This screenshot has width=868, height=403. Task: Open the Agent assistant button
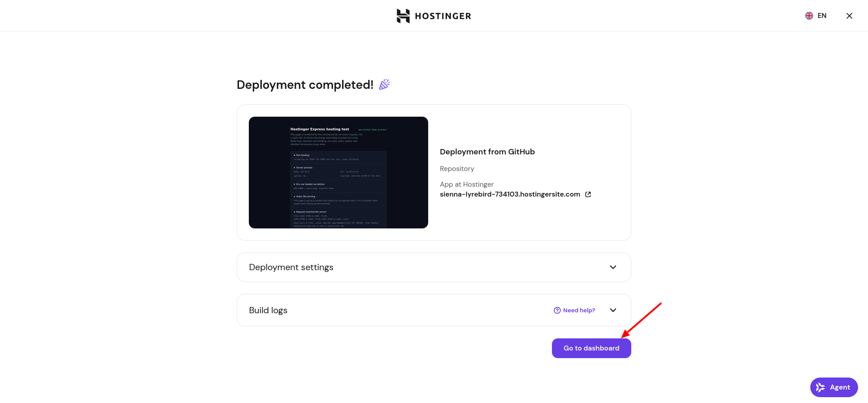834,387
